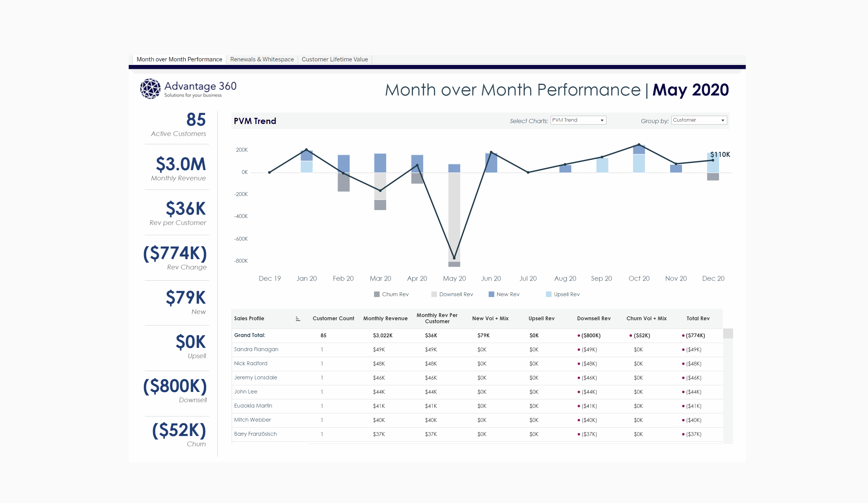Screen dimensions: 868x503
Task: Click the PVM Trend chart title
Action: coord(255,121)
